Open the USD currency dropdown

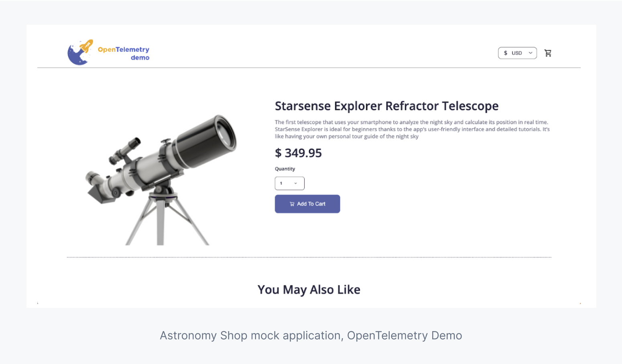click(517, 53)
